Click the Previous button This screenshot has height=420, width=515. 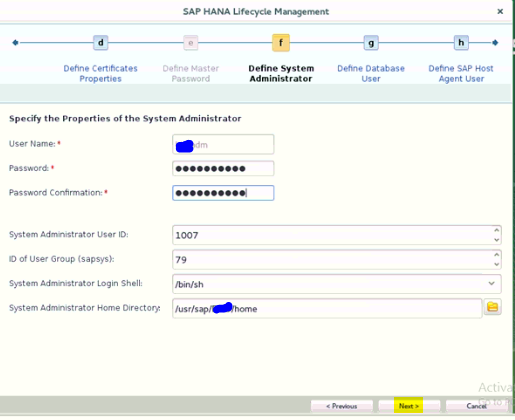(x=342, y=406)
